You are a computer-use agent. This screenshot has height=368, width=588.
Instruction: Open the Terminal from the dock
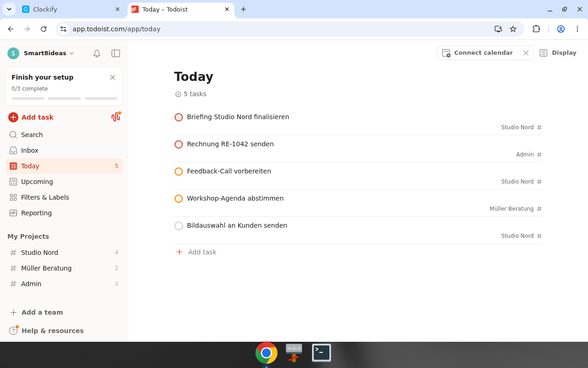click(x=322, y=353)
